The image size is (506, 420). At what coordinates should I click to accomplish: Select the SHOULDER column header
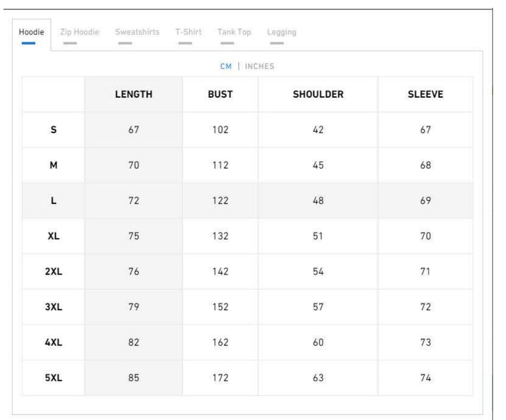click(x=318, y=95)
